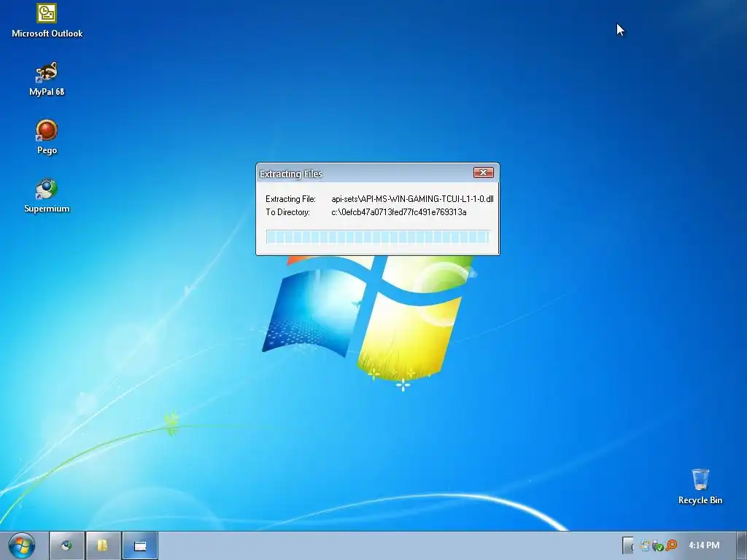Viewport: 747px width, 560px height.
Task: Open the Microsoft Outlook desktop icon
Action: (47, 21)
